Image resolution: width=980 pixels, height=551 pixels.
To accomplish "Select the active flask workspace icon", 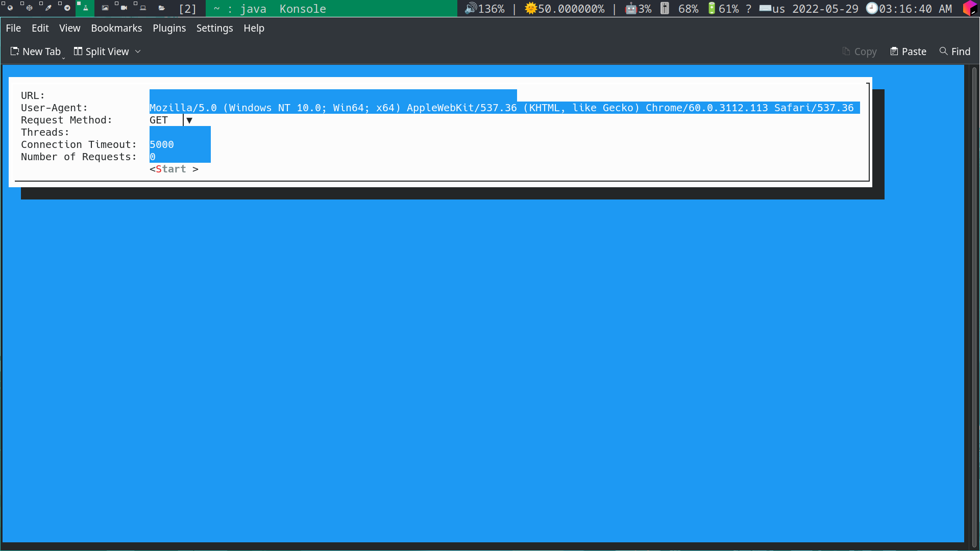I will click(x=85, y=8).
